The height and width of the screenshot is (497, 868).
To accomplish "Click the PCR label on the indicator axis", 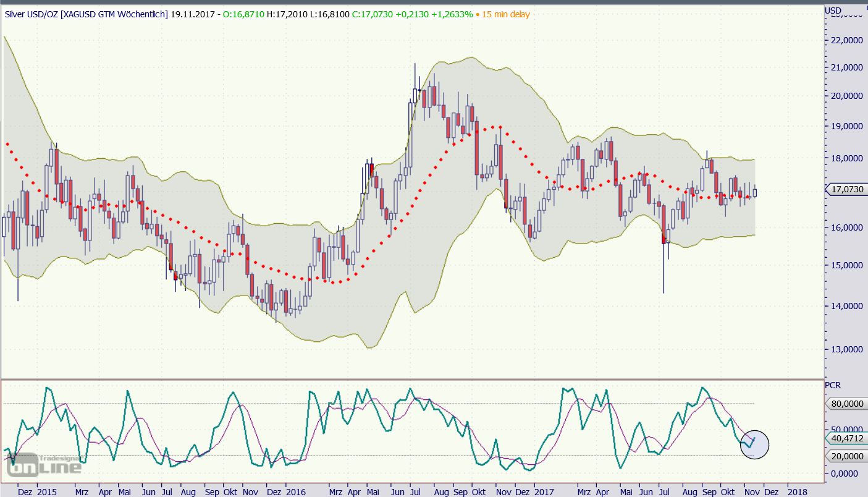I will click(x=833, y=385).
